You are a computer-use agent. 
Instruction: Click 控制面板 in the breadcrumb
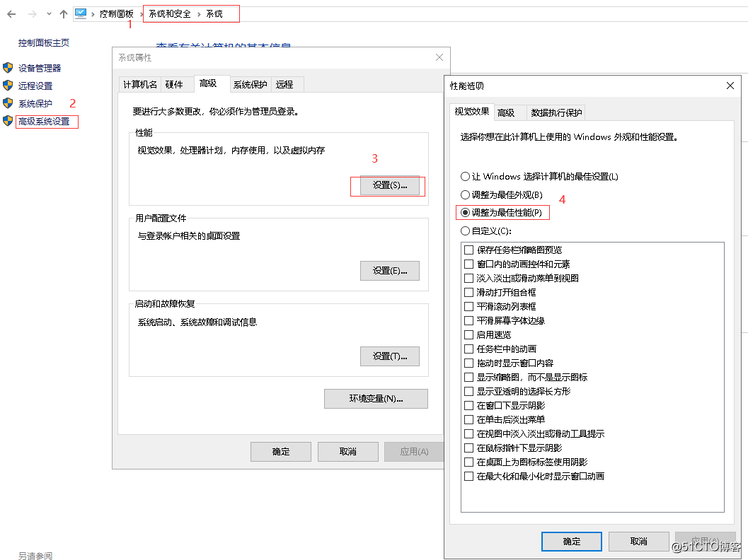click(x=116, y=14)
